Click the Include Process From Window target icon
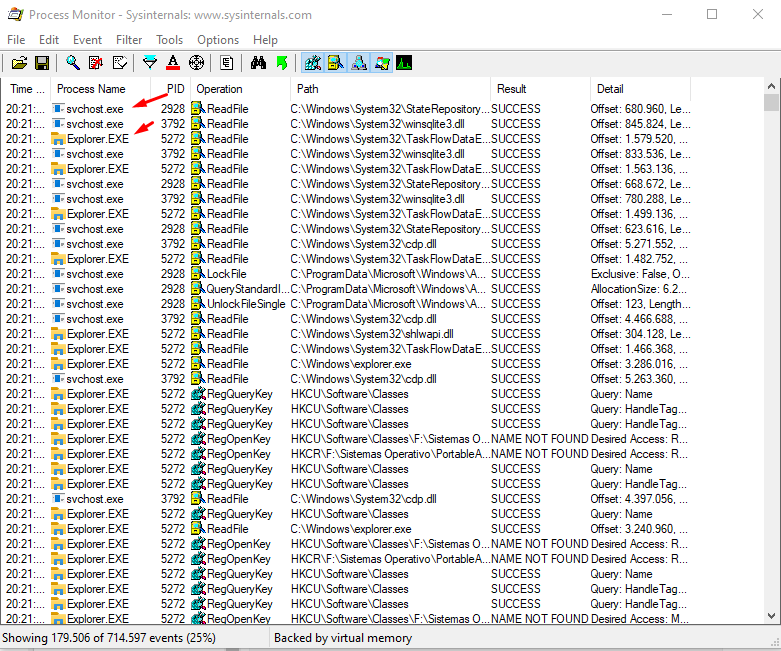Screen dimensions: 781x651 [197, 63]
